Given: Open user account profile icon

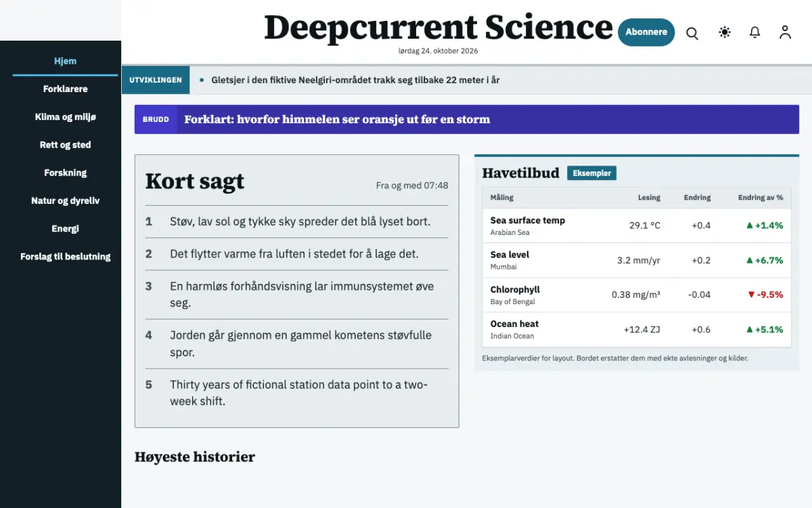Looking at the screenshot, I should (785, 32).
